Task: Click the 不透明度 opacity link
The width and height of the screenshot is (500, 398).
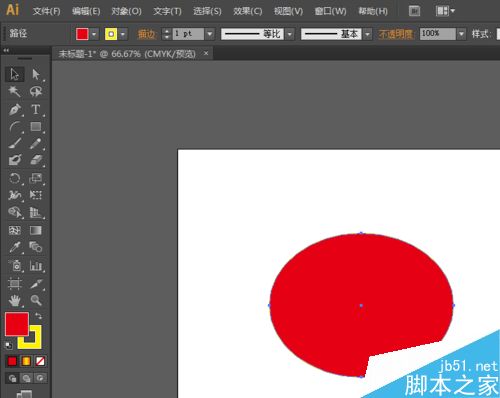Action: [396, 34]
